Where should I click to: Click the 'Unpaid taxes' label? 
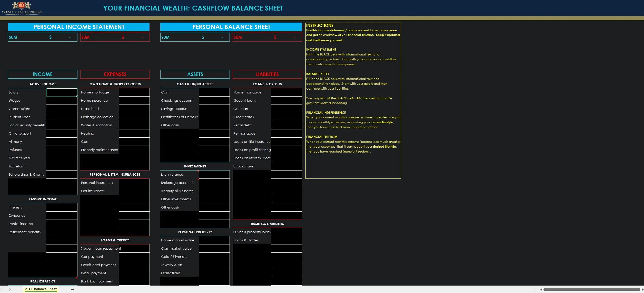click(x=244, y=166)
